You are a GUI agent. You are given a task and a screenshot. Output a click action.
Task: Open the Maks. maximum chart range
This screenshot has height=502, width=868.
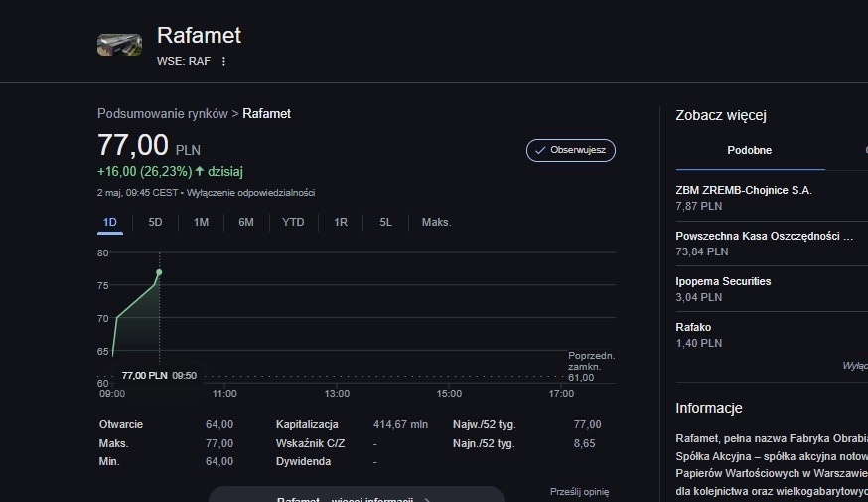(436, 222)
